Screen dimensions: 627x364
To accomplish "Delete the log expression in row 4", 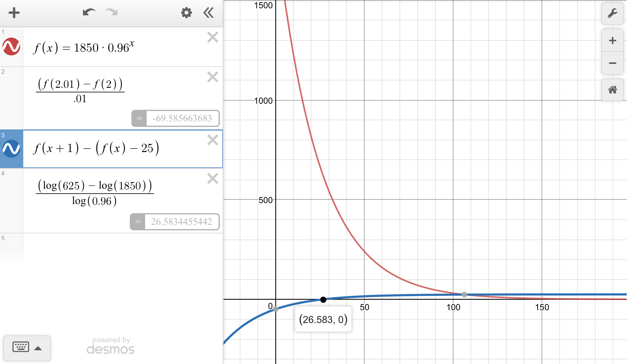I will tap(212, 178).
